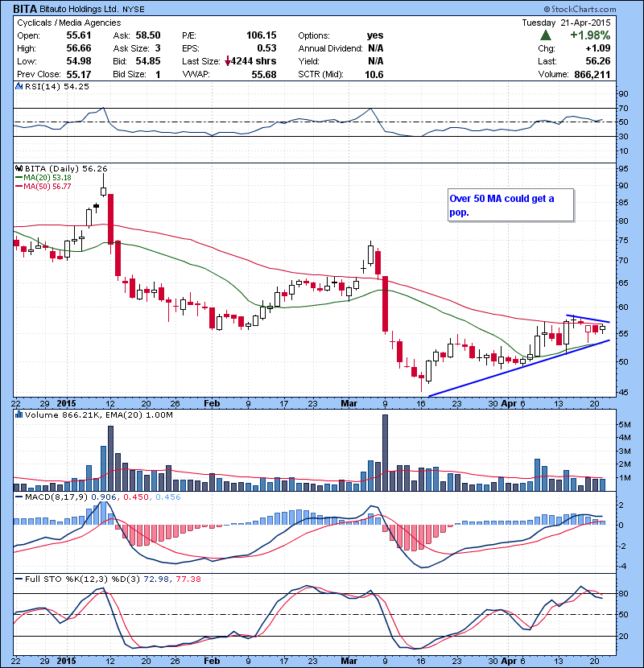The image size is (644, 668).
Task: Click the tallest volume bar on March 9
Action: (385, 453)
